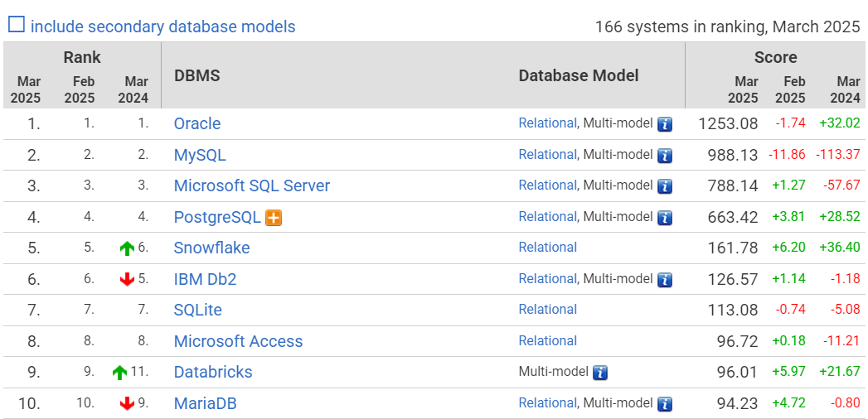Select the Databricks score 96.01
This screenshot has width=868, height=419.
click(x=738, y=373)
